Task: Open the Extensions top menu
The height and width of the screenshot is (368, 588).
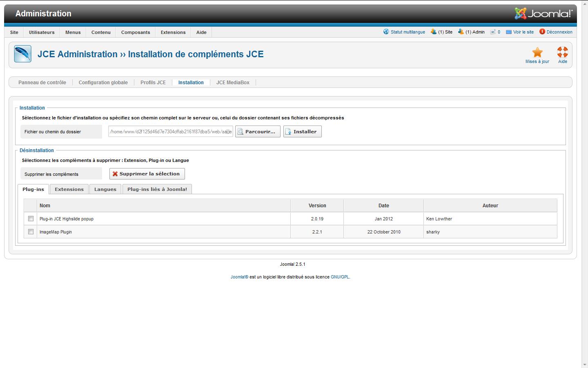Action: [173, 32]
